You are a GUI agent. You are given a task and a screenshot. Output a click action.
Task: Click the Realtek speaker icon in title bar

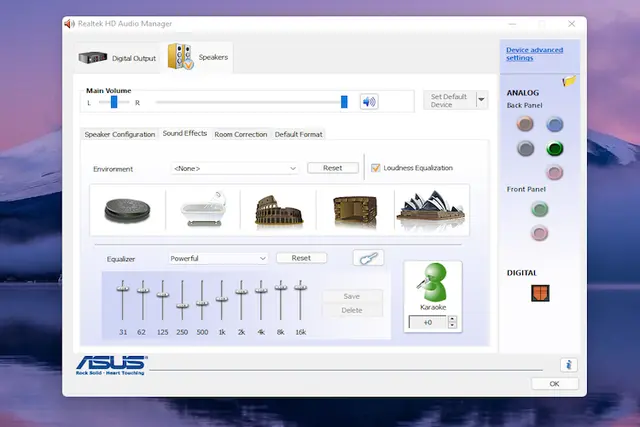tap(69, 24)
